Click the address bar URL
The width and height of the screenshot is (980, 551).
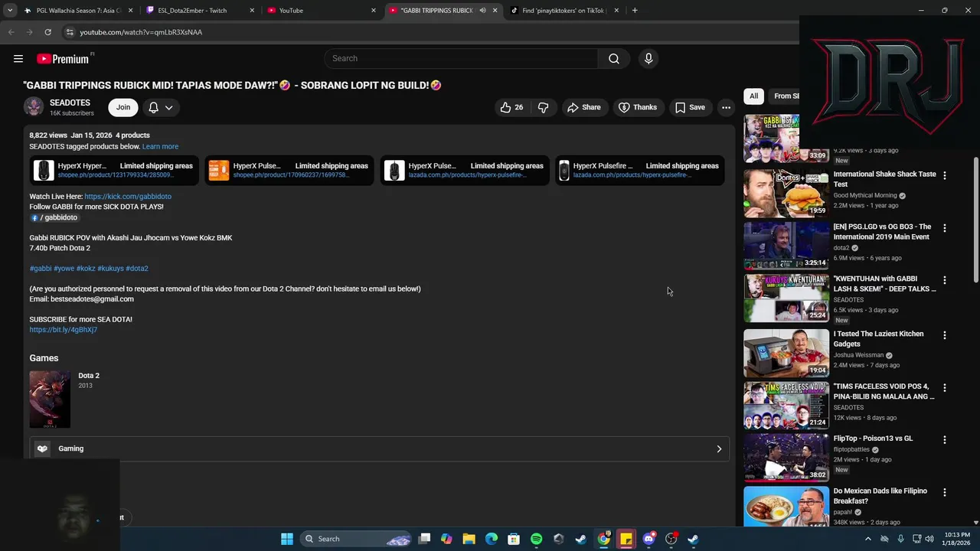pos(141,32)
